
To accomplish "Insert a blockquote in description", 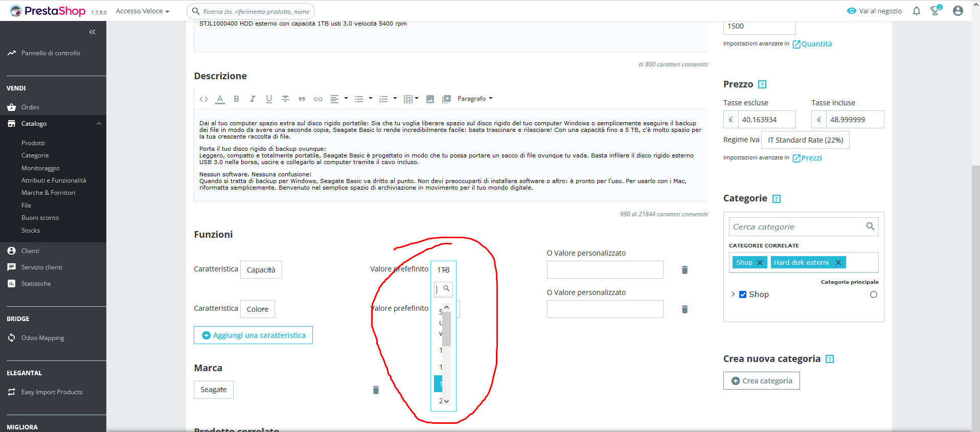I will 302,99.
